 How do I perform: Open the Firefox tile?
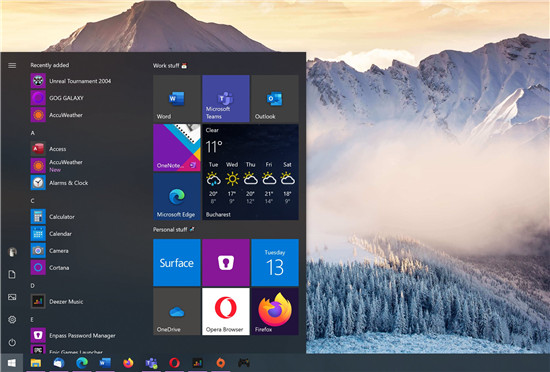coord(275,311)
